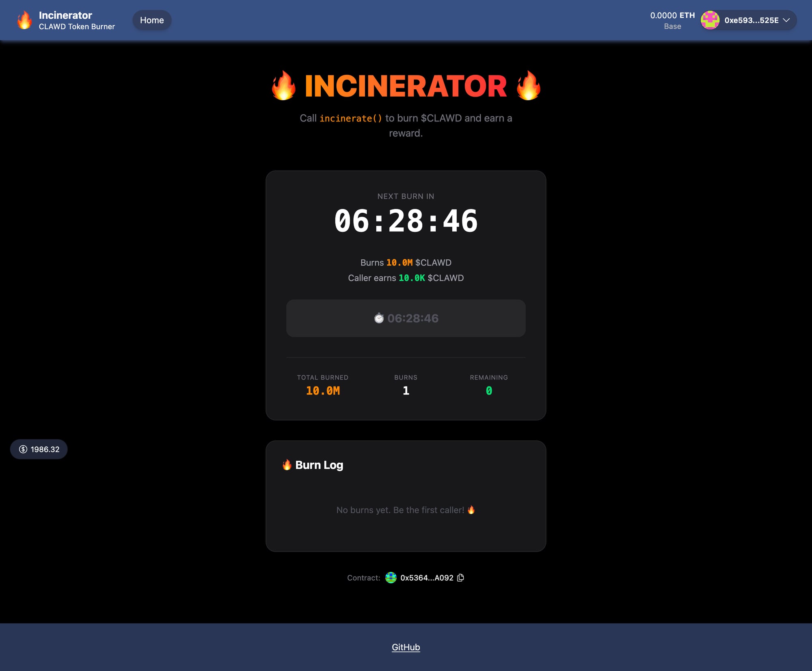
Task: Click the contract address blockie avatar
Action: 391,578
